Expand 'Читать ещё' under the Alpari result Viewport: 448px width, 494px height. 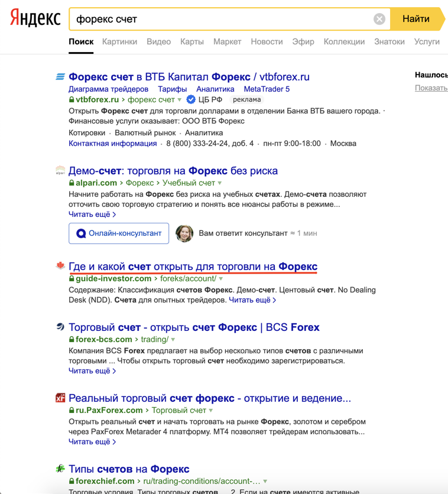click(x=92, y=214)
